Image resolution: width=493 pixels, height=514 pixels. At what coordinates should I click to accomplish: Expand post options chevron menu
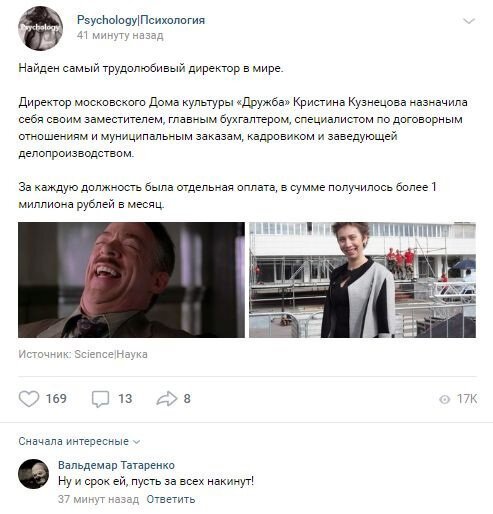(469, 21)
